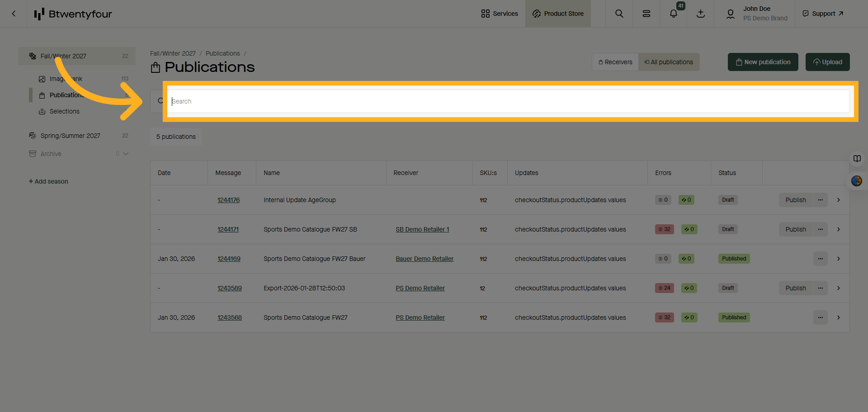Click the search magnifier in the top bar

[x=619, y=14]
